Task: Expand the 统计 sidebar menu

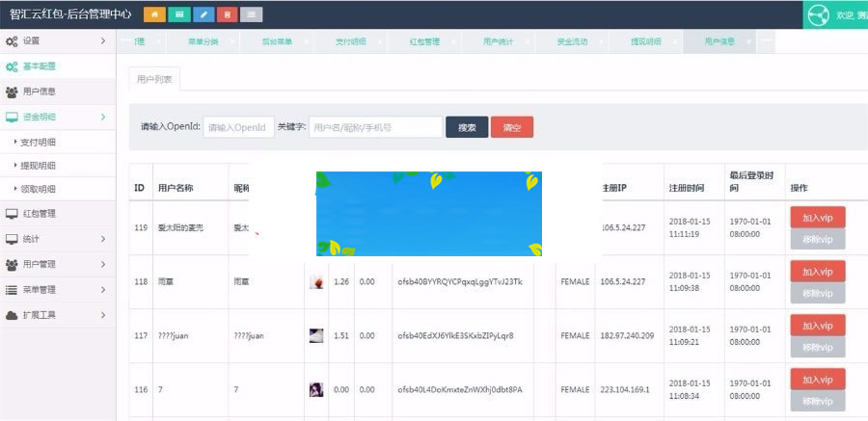Action: click(x=56, y=238)
